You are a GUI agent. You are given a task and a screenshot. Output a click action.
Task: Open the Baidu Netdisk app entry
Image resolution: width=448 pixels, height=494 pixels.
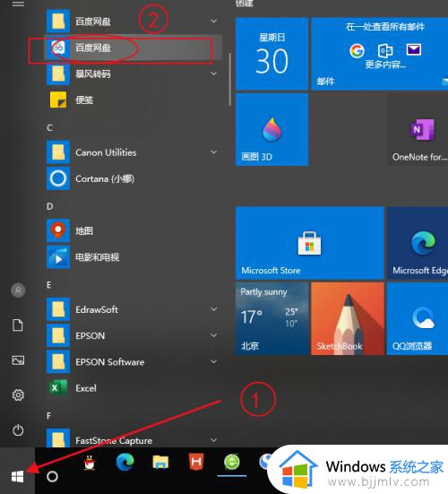point(134,48)
